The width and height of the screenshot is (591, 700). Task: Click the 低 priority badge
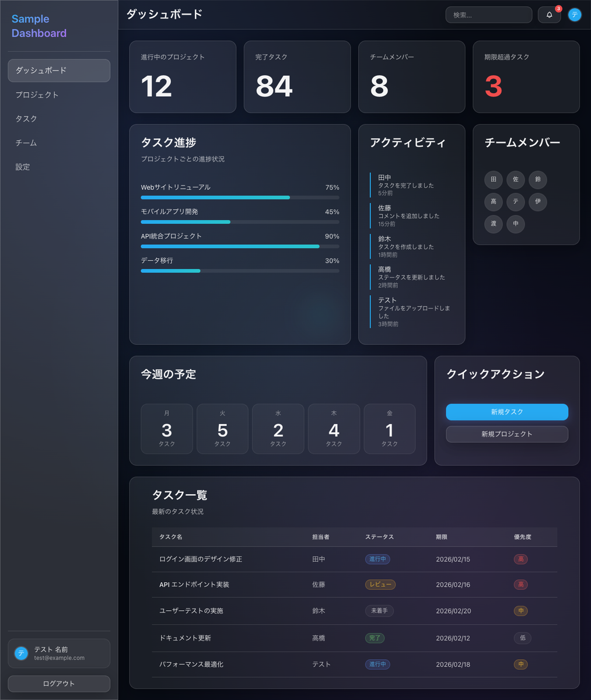coord(523,638)
